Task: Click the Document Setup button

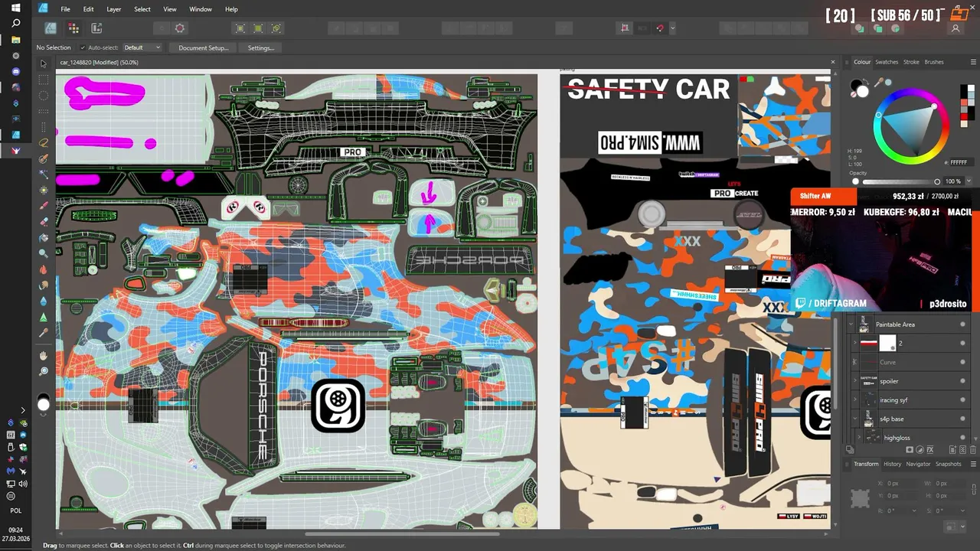Action: pyautogui.click(x=204, y=47)
